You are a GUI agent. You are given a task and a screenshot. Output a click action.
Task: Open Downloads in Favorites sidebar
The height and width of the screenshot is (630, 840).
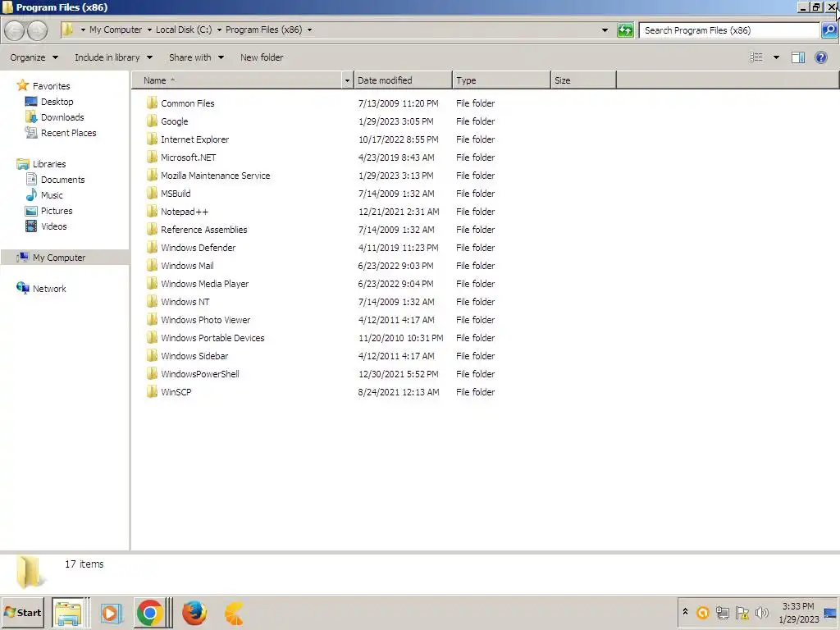click(x=62, y=117)
